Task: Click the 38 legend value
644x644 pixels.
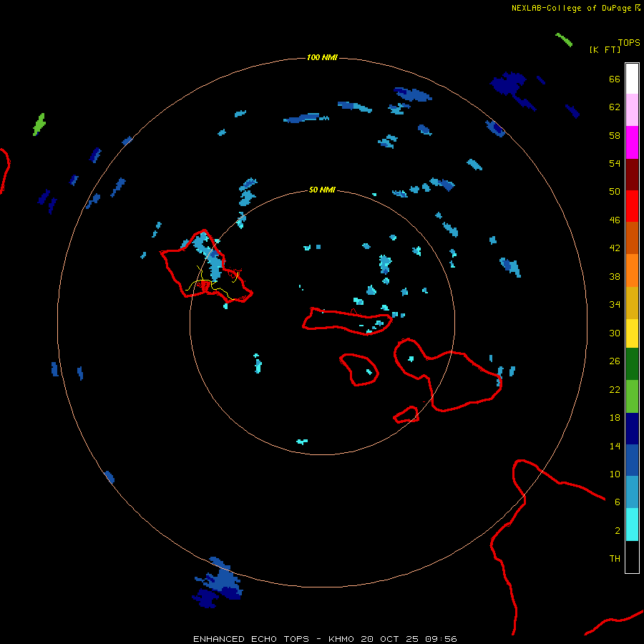Action: pos(615,276)
